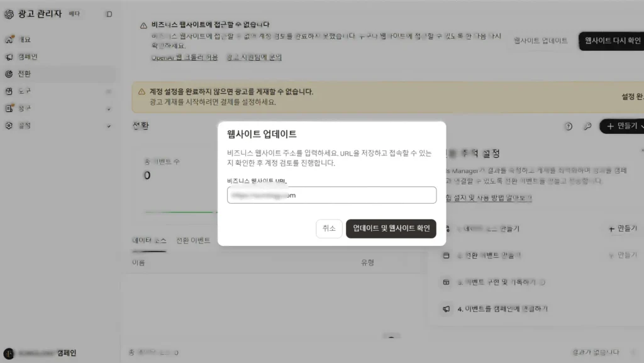Click the help question mark icon
This screenshot has height=363, width=644.
click(569, 126)
